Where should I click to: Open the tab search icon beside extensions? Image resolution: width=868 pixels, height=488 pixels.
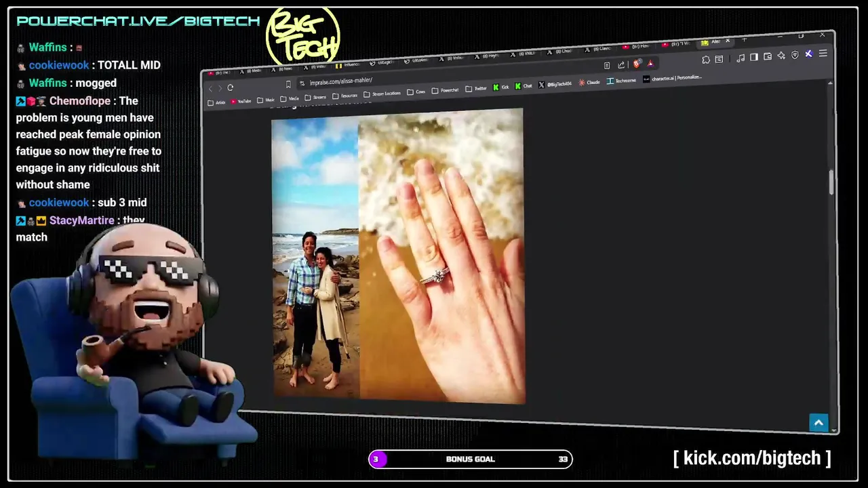tap(719, 59)
